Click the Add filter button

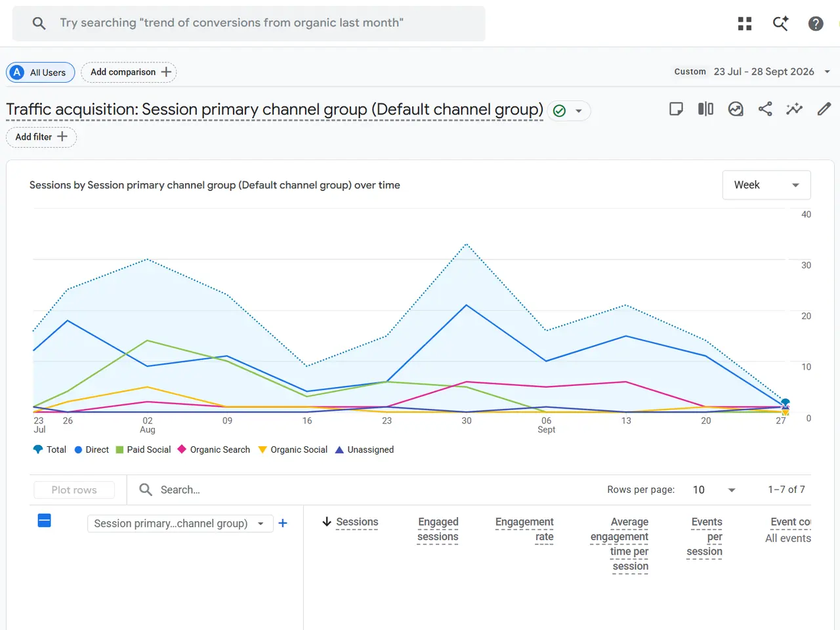(41, 137)
